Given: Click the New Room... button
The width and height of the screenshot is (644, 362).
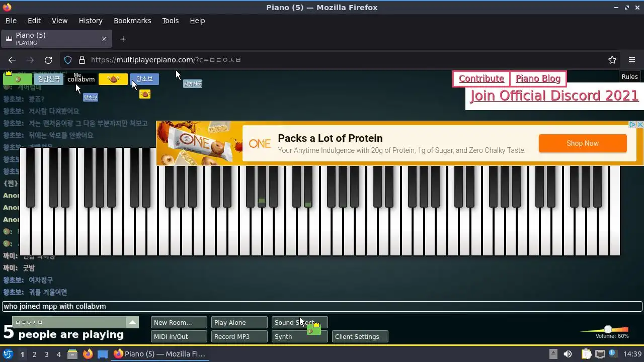Looking at the screenshot, I should 179,322.
